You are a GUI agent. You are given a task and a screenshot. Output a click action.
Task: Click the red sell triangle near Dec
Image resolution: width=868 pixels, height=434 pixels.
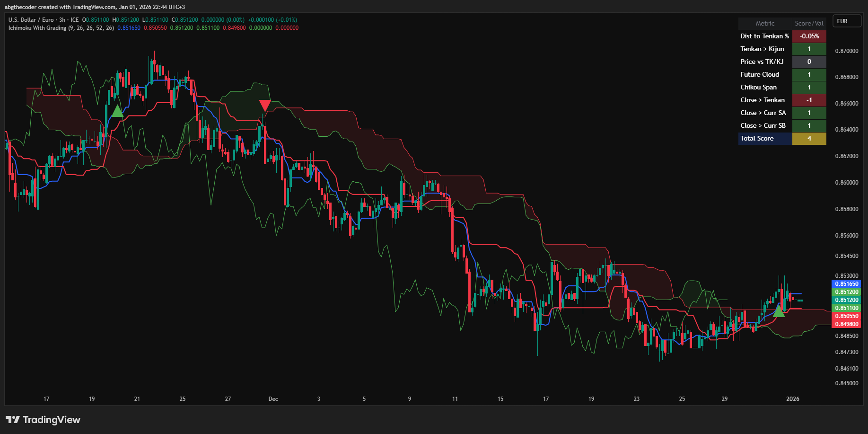(x=265, y=106)
